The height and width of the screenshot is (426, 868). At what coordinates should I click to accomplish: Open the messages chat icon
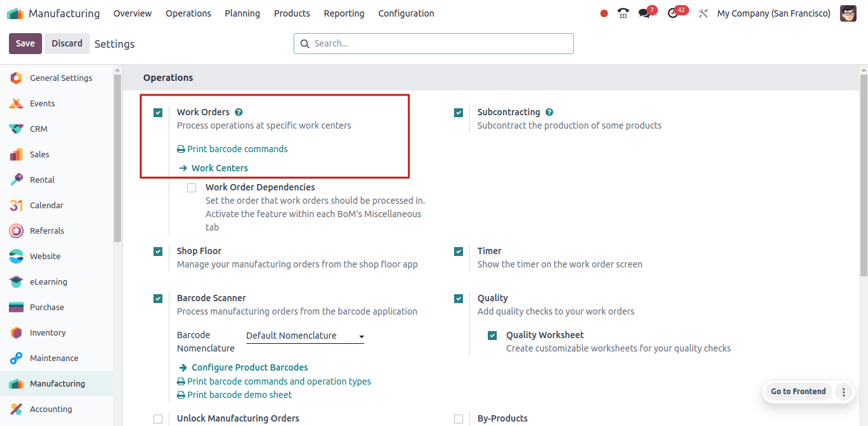(x=644, y=13)
